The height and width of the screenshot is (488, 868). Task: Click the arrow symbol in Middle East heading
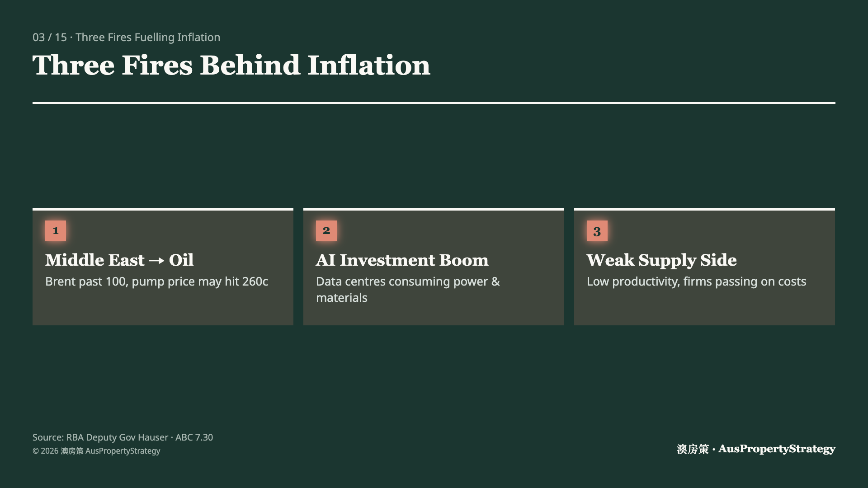[x=156, y=261]
